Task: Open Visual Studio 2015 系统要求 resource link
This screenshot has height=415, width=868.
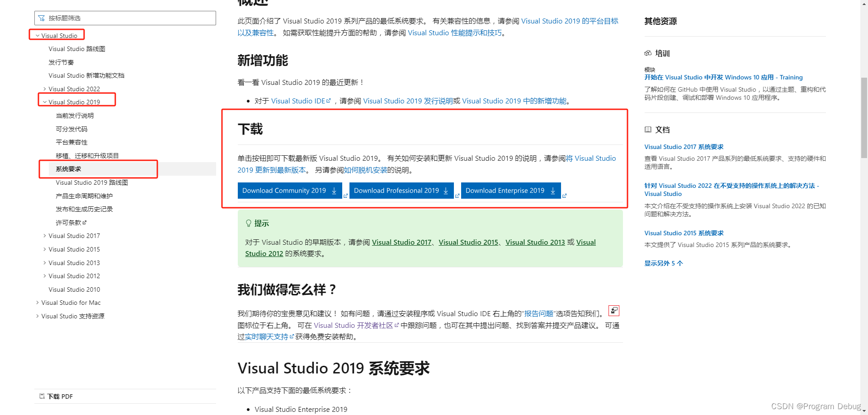Action: (684, 233)
